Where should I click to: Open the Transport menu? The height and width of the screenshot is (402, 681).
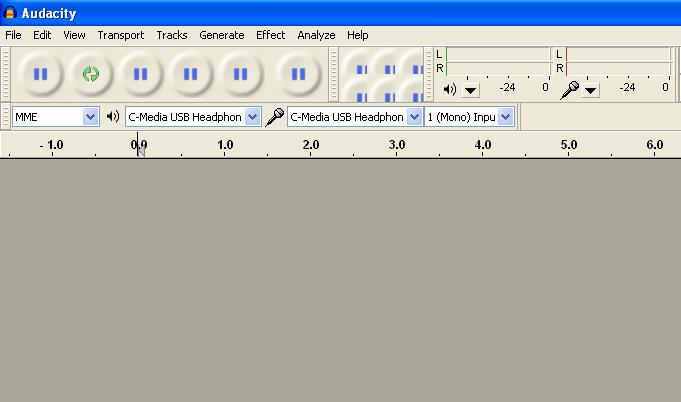tap(121, 35)
